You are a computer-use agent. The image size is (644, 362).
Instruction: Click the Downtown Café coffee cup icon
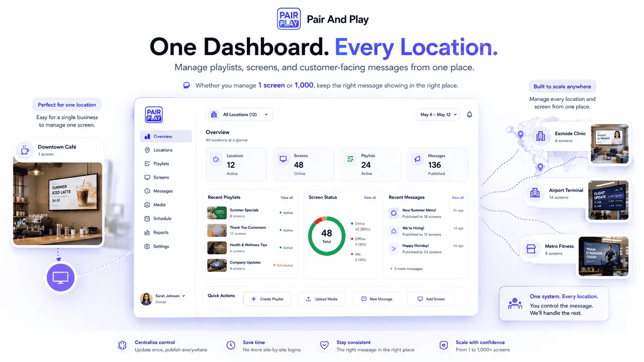25,150
